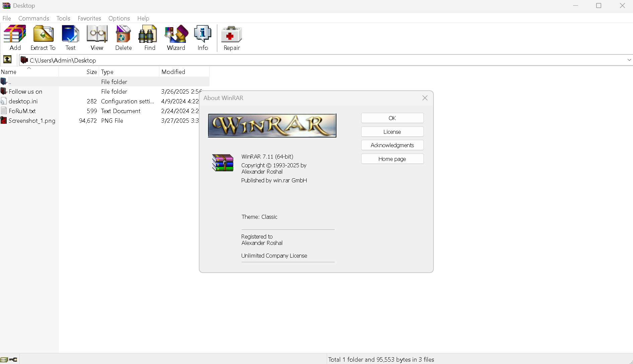Image resolution: width=633 pixels, height=364 pixels.
Task: Sort by the Size column header
Action: [79, 72]
